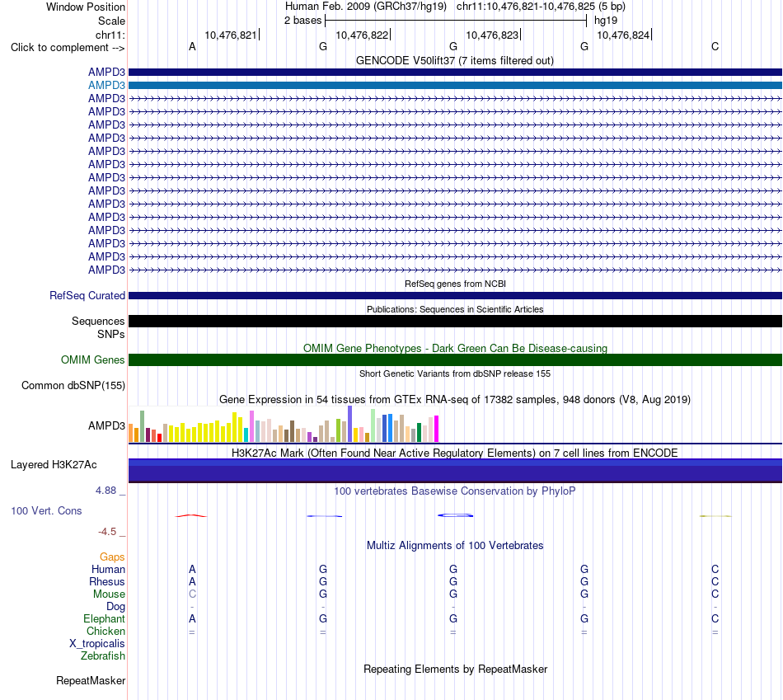This screenshot has height=700, width=783.
Task: Open the '100 vertebrates Basewise Conservation by PhyloP' title
Action: point(455,491)
